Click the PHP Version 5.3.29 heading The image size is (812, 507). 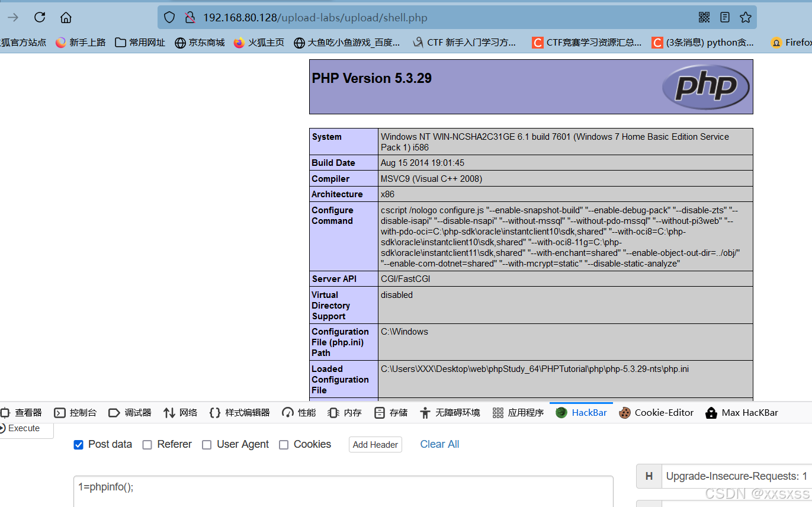click(x=372, y=78)
